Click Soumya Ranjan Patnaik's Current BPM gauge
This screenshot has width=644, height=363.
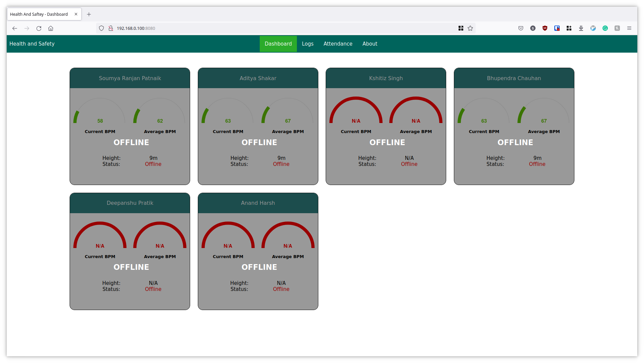pos(100,112)
